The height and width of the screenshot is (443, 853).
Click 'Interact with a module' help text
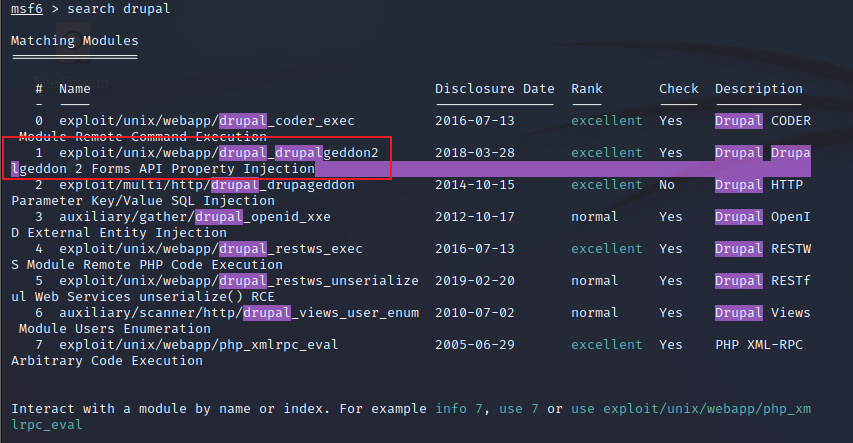pyautogui.click(x=91, y=409)
